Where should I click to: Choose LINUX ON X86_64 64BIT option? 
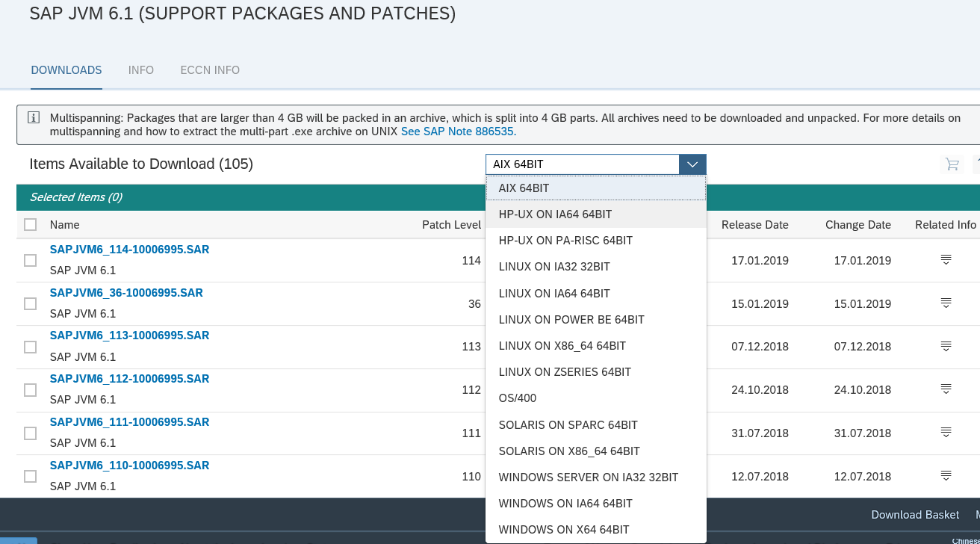pos(596,345)
